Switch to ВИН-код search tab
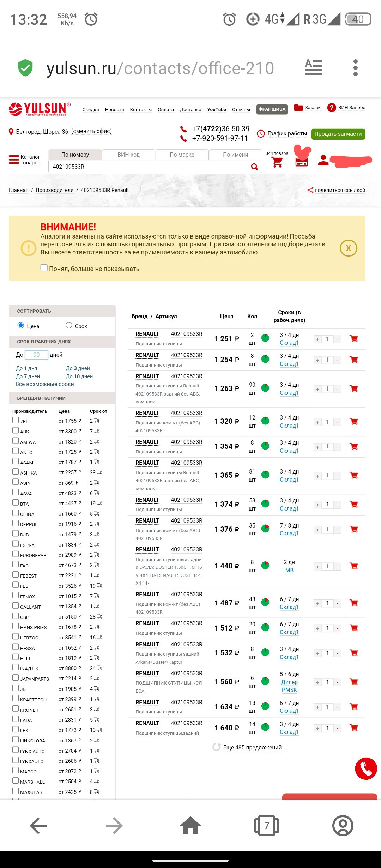Viewport: 381px width, 868px height. (128, 155)
